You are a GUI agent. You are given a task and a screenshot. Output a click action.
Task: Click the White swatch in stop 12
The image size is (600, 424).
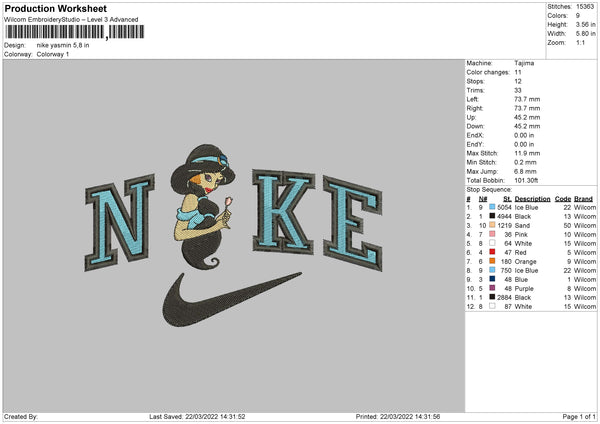pos(492,306)
